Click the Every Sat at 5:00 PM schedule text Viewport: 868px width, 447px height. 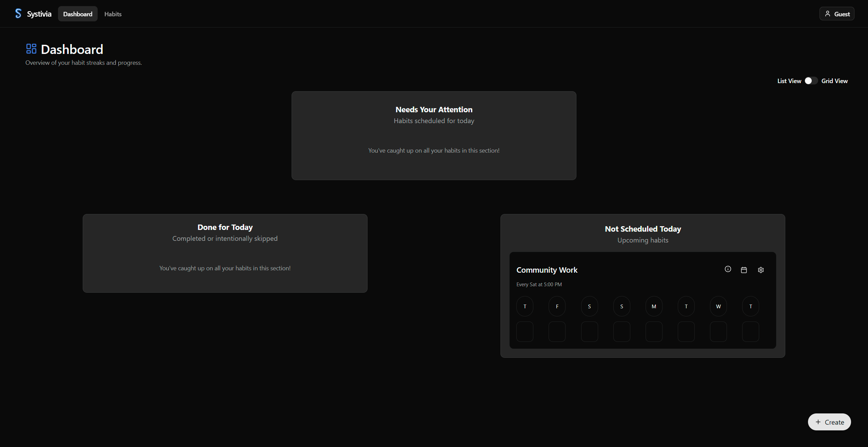pos(539,284)
